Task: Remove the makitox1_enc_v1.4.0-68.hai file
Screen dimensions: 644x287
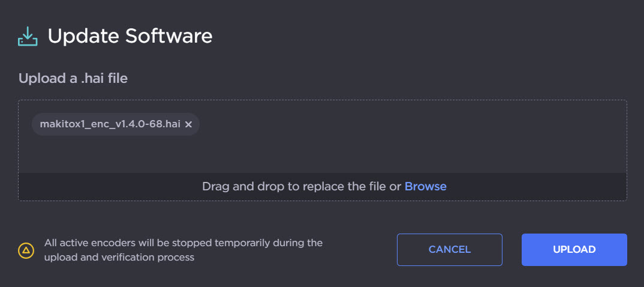Action: pos(188,124)
